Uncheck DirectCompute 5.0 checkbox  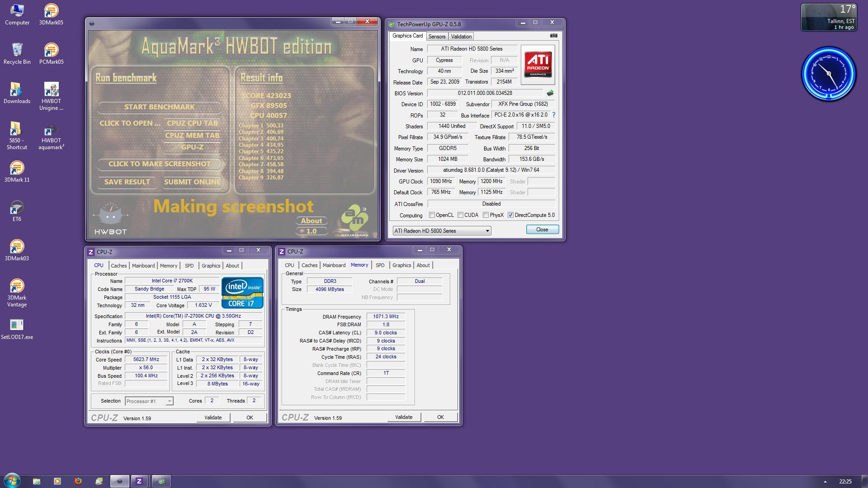point(510,215)
